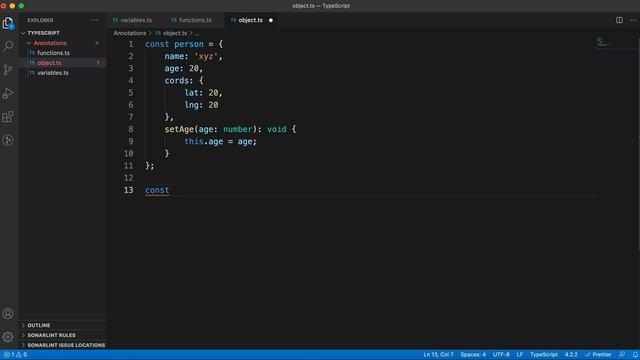Click the void return type

[x=277, y=129]
